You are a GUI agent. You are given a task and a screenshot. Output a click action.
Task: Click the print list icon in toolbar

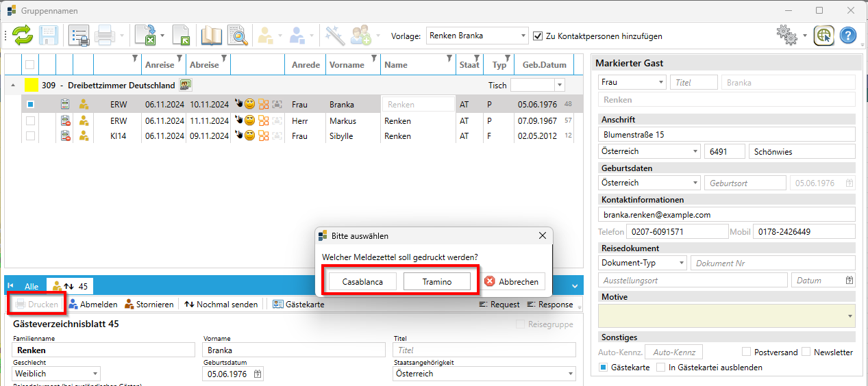tap(79, 36)
